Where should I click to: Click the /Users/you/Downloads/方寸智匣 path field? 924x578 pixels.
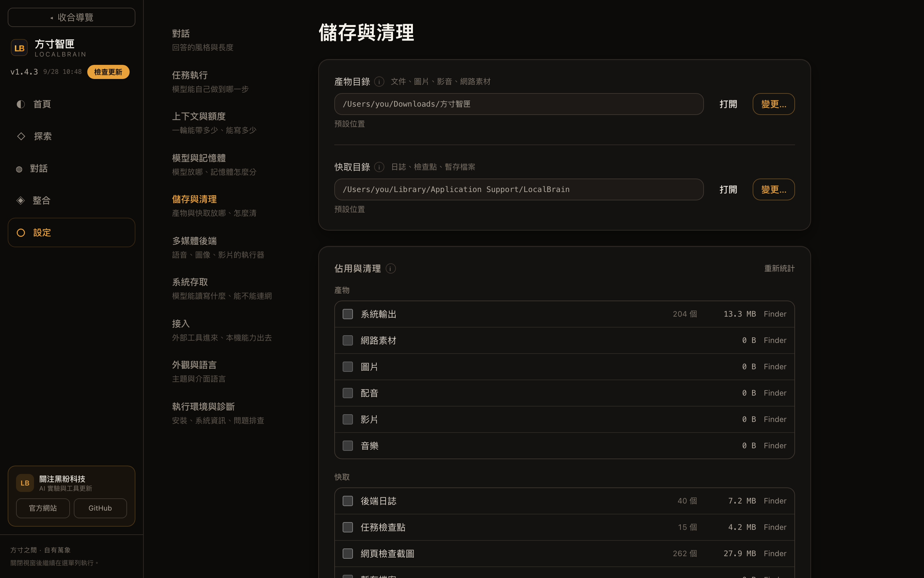tap(519, 104)
